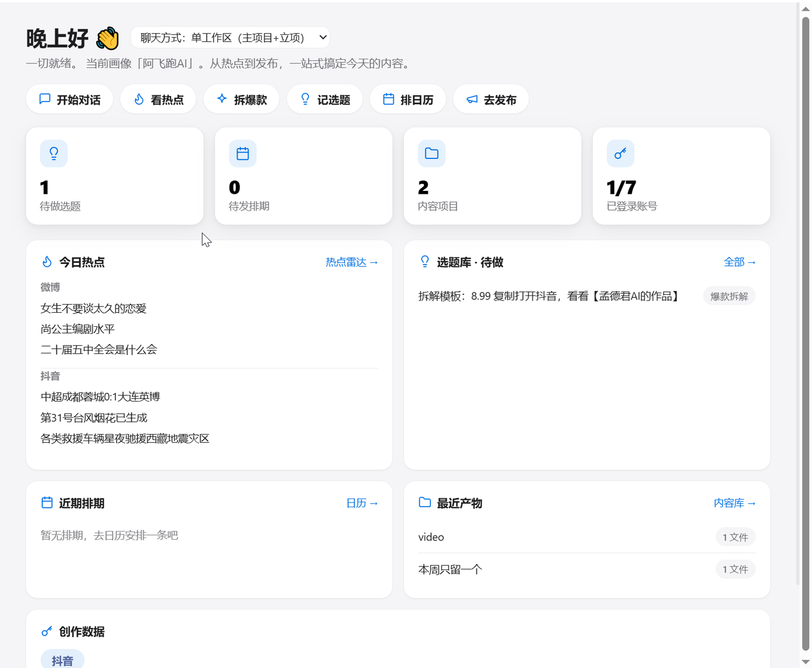
Task: Click the 待做选题 count 1
Action: coord(45,187)
